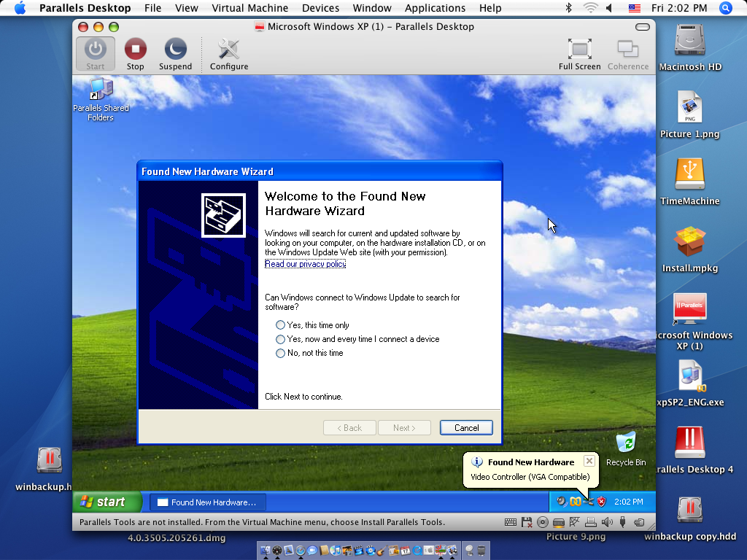
Task: Open the Trash in the Dock
Action: [481, 551]
